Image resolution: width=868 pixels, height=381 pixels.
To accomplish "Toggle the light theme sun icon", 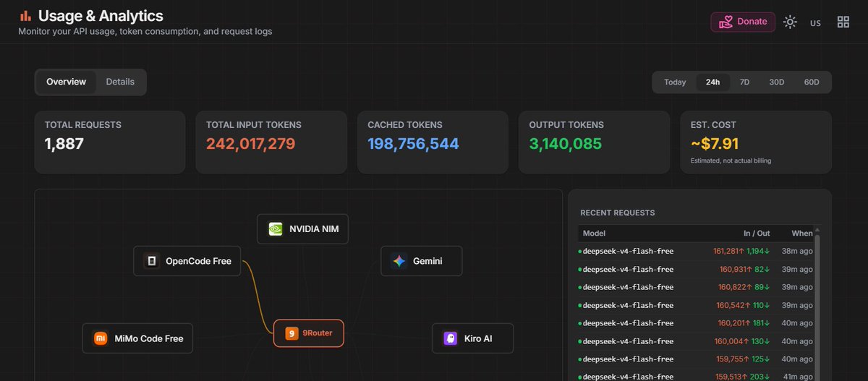I will [x=790, y=22].
